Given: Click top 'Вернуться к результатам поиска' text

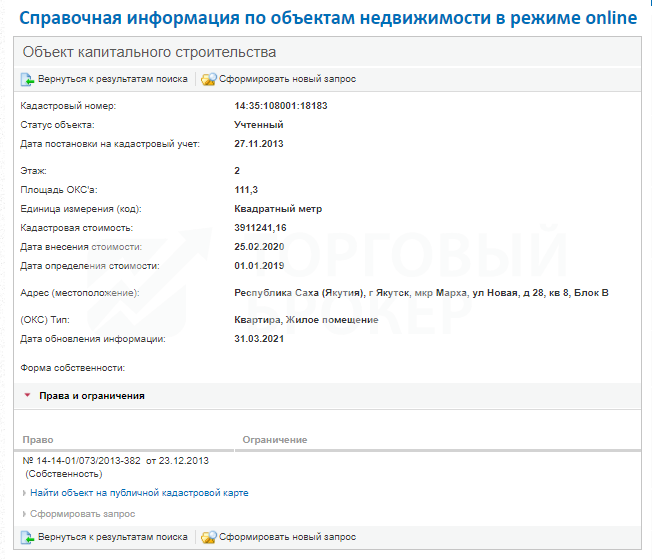Looking at the screenshot, I should (113, 79).
